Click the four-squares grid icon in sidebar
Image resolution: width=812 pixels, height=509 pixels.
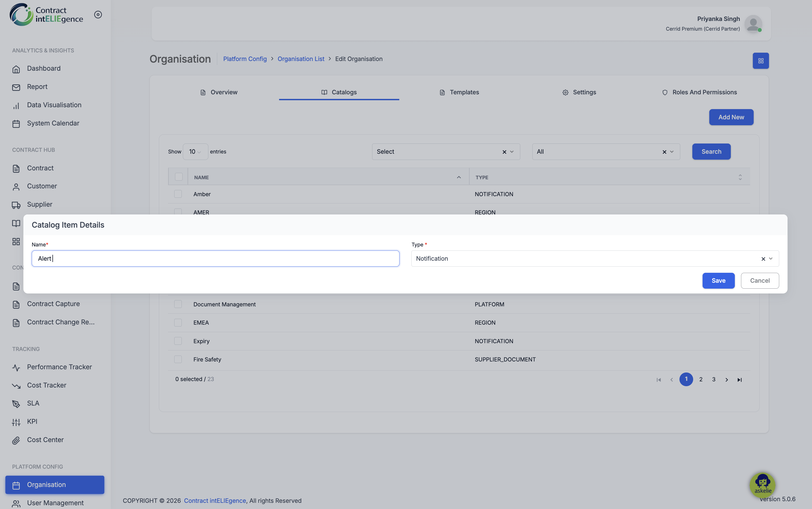coord(16,241)
